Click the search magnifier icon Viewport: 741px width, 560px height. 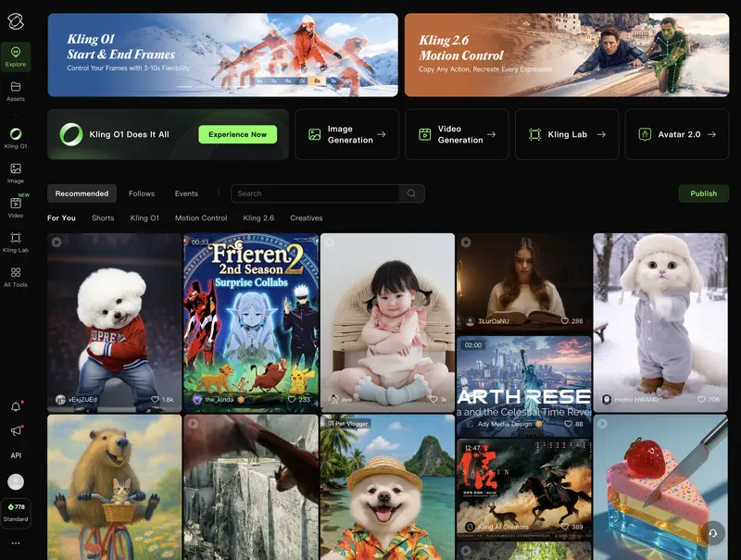pos(411,193)
